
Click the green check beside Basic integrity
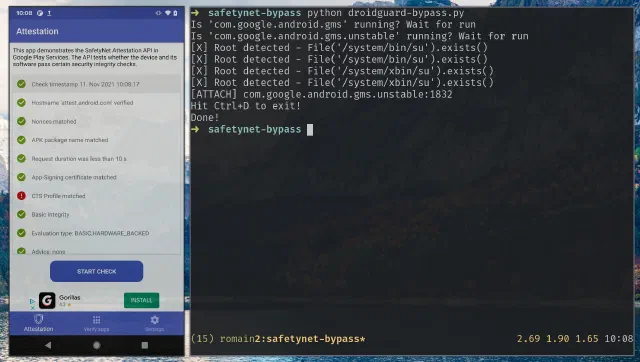click(x=21, y=214)
